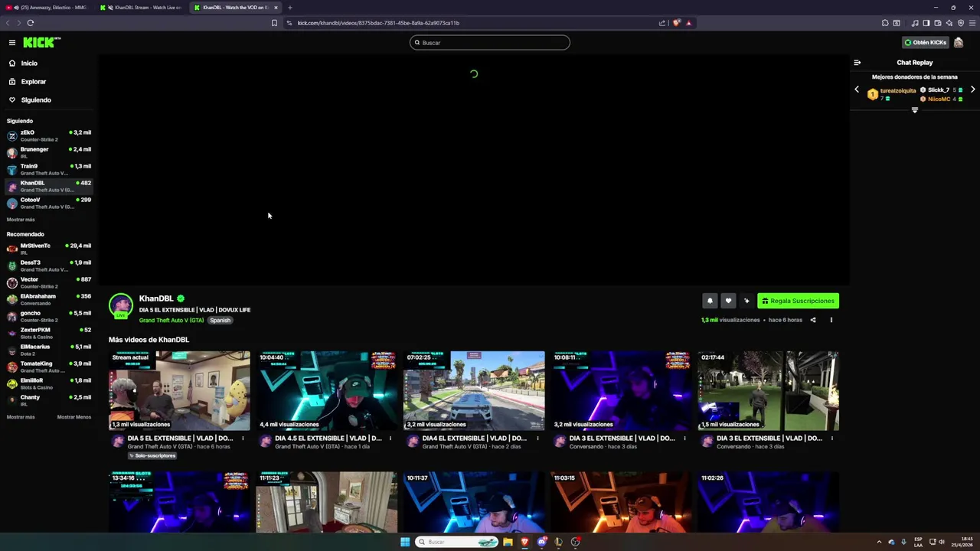Screen dimensions: 980x551
Task: Open options for the Stream actual video
Action: coord(243,439)
